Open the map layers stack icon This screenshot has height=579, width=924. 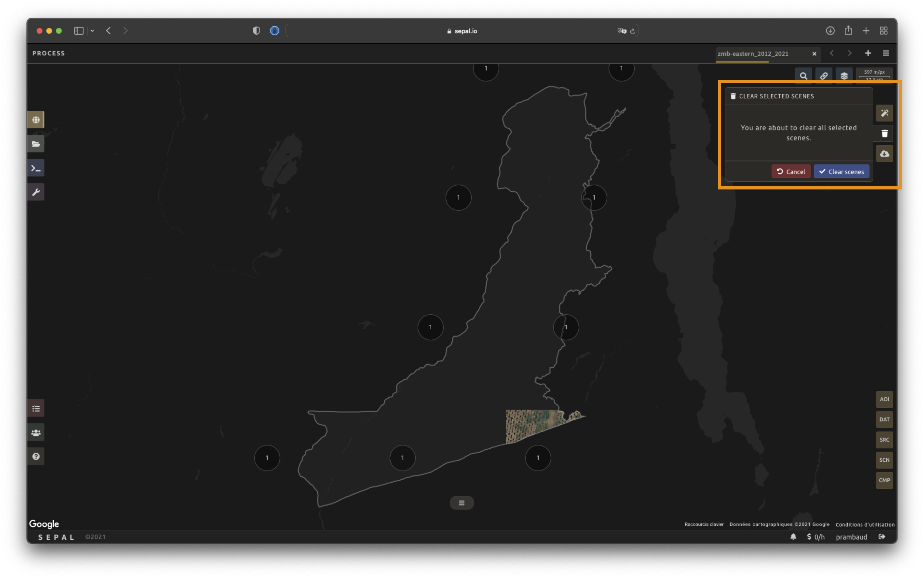point(844,76)
